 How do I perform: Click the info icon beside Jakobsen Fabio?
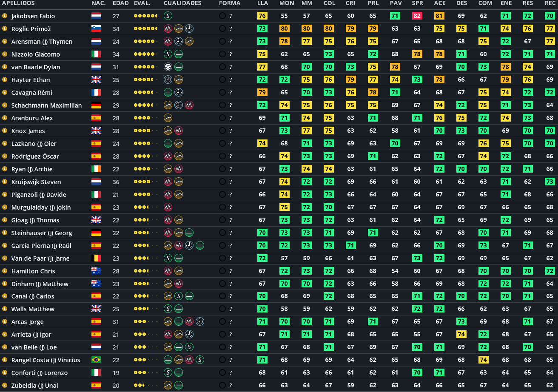[x=5, y=16]
